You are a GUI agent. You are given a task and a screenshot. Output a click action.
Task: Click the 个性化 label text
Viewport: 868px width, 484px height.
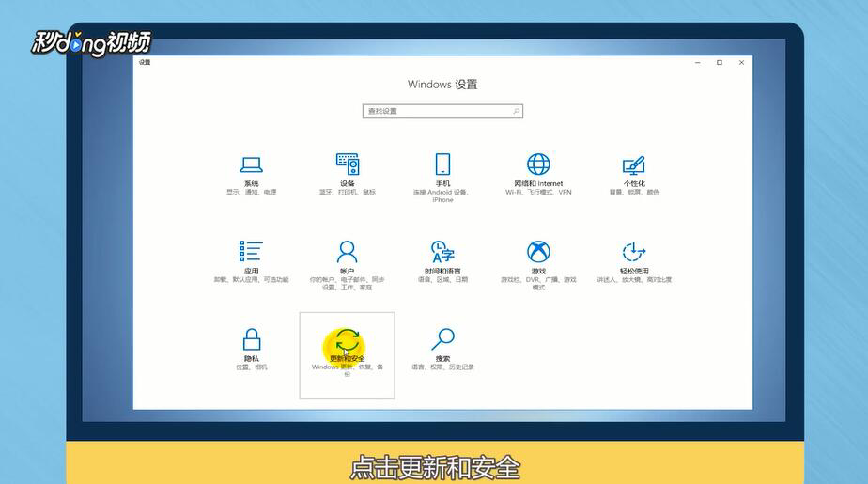[x=634, y=183]
